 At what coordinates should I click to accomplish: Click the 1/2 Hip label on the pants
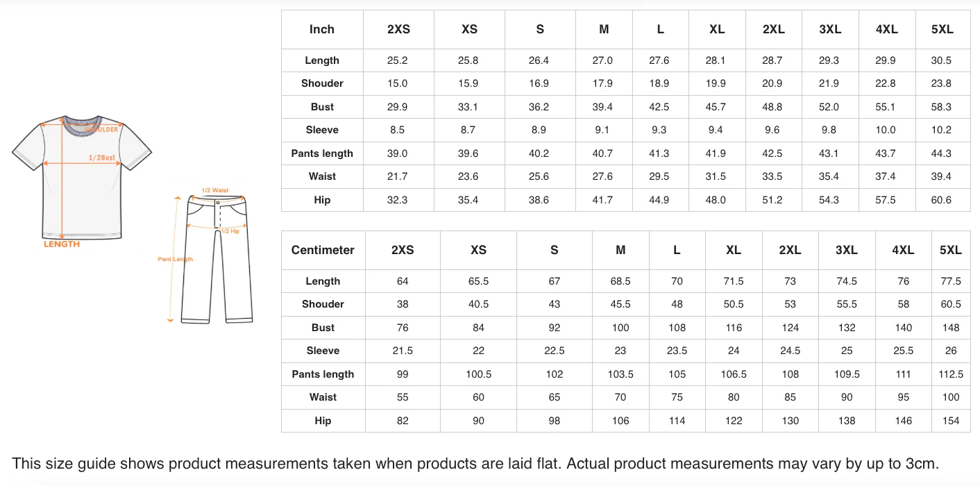click(x=230, y=231)
